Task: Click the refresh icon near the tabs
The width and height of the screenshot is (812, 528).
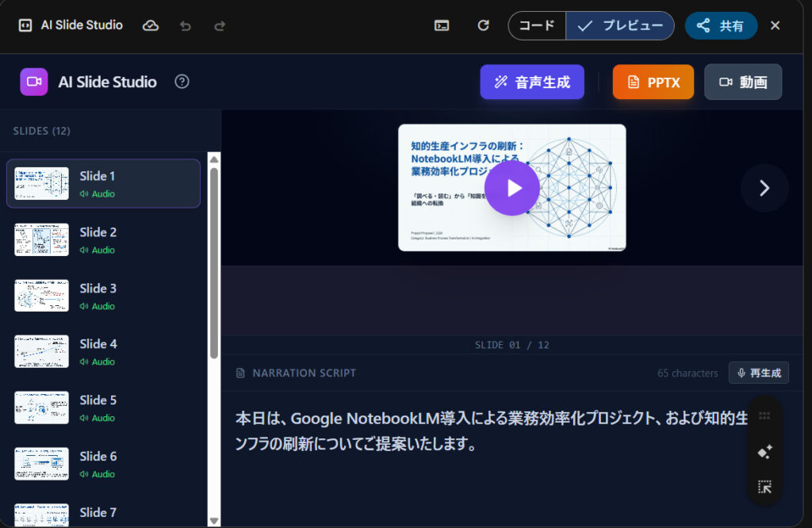Action: [x=483, y=25]
